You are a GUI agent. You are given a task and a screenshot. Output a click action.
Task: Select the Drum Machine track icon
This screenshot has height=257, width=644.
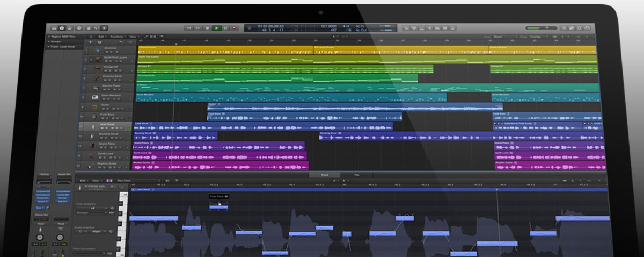click(96, 97)
